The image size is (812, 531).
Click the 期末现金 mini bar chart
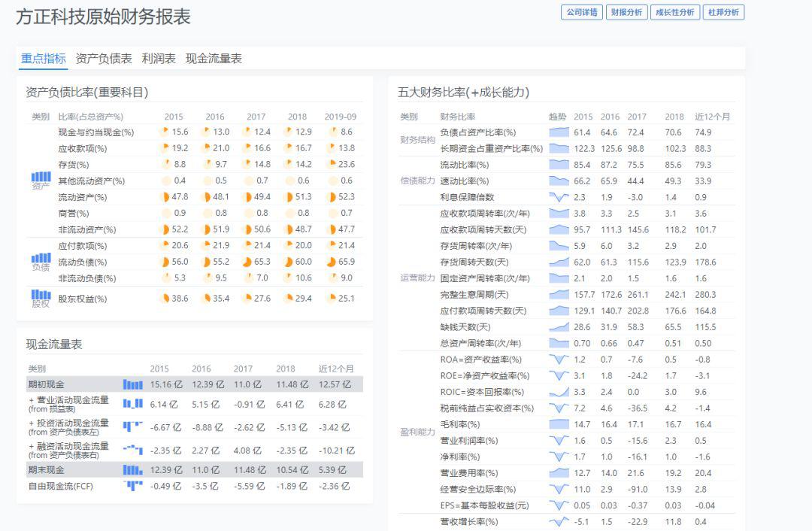click(132, 470)
